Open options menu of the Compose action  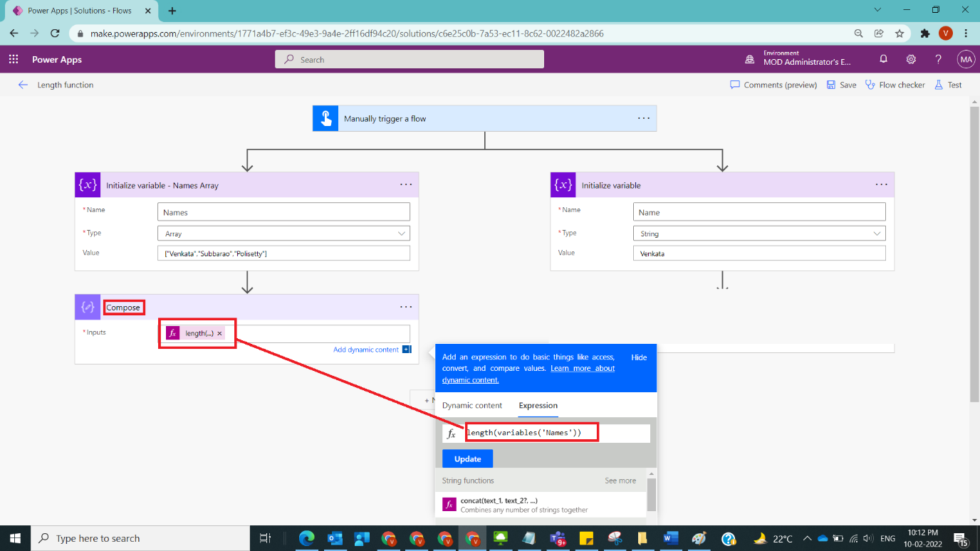(x=406, y=307)
